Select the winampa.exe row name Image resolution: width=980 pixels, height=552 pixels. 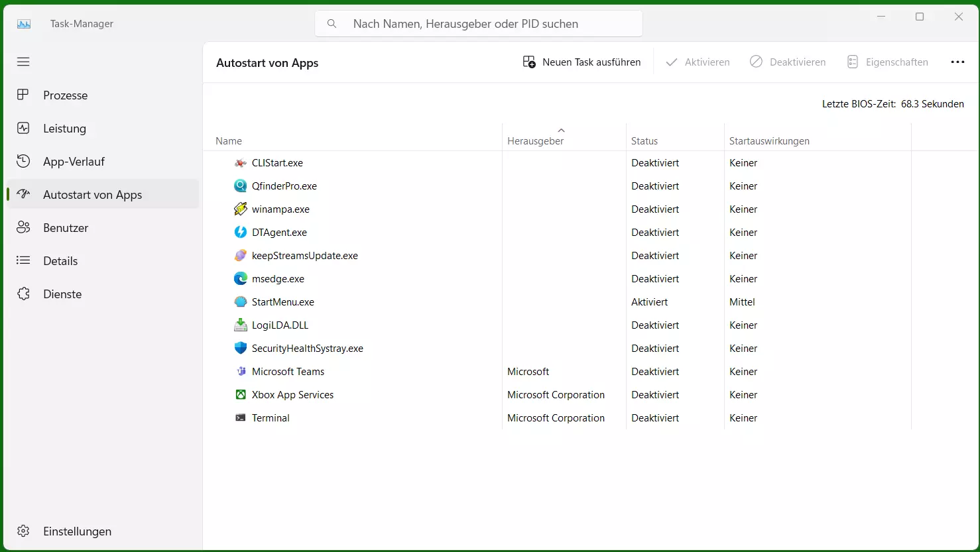280,209
